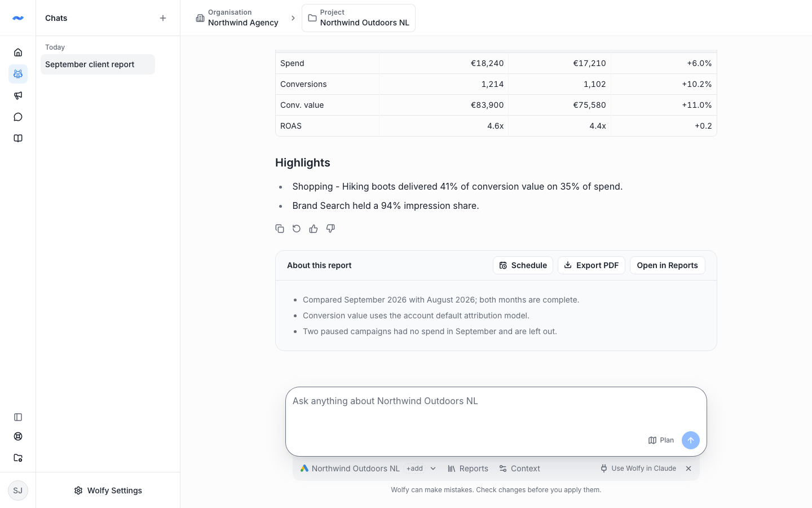Start a new chat with plus icon
This screenshot has width=812, height=508.
pyautogui.click(x=163, y=18)
